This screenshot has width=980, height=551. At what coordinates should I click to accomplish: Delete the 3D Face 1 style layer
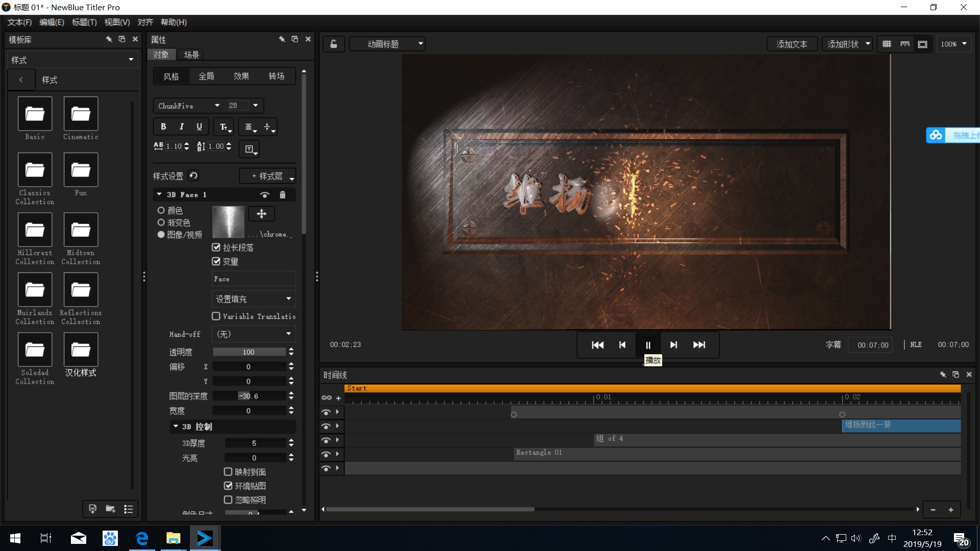[282, 195]
